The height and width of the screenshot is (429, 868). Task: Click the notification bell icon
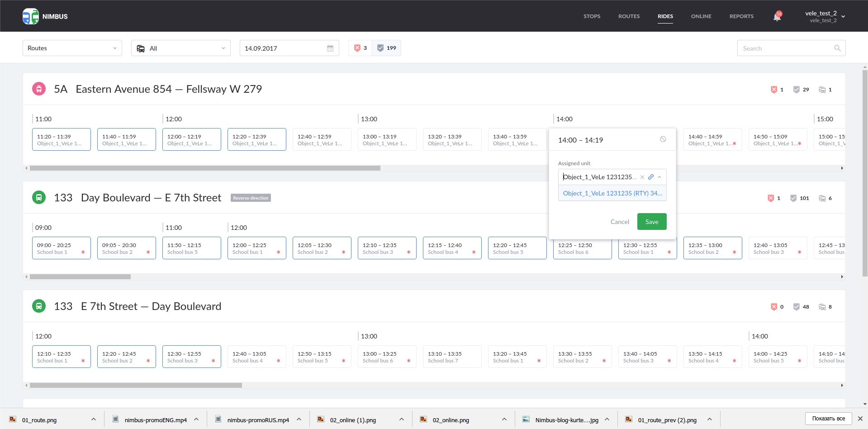777,17
